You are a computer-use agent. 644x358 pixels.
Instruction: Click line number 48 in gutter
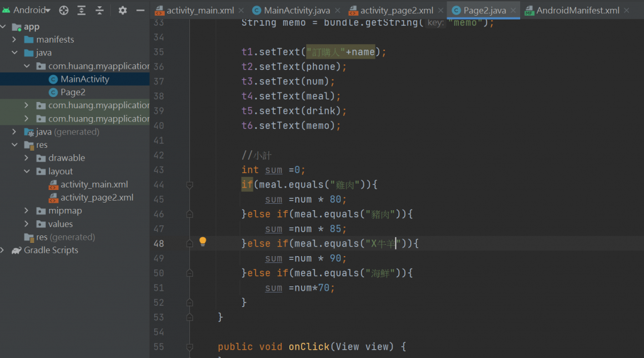point(158,243)
